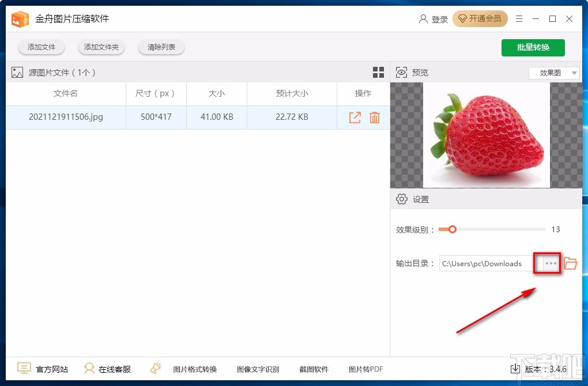The height and width of the screenshot is (386, 588).
Task: Click the 添加文件 button
Action: pos(41,47)
